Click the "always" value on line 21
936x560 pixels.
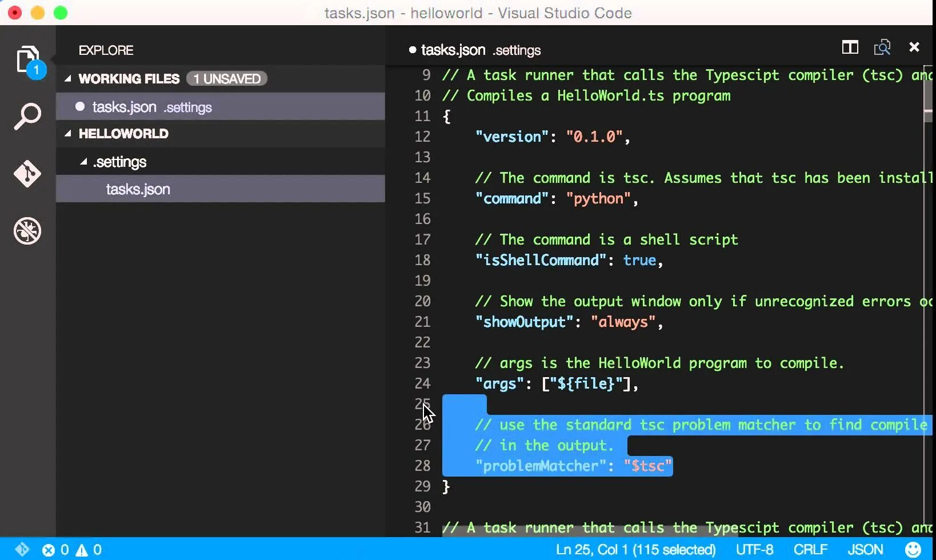623,322
